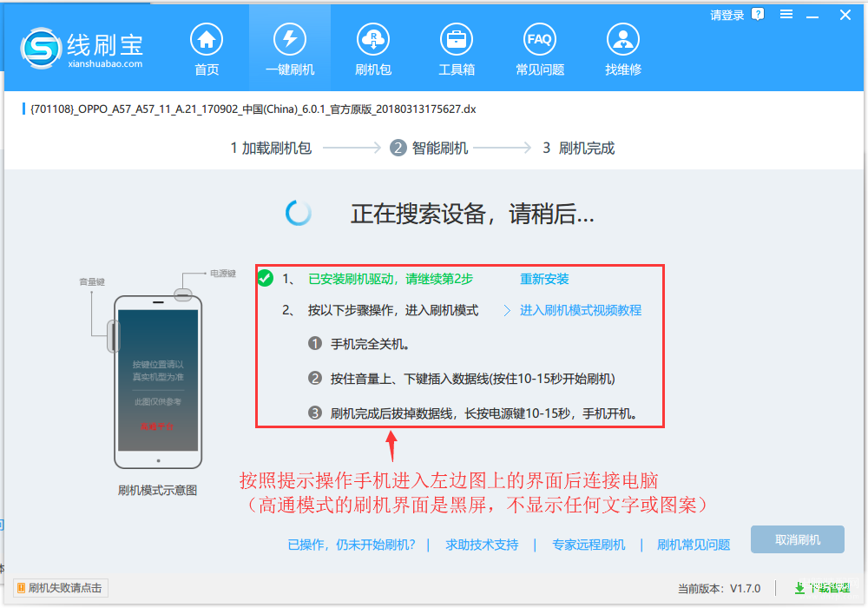Image resolution: width=868 pixels, height=608 pixels.
Task: Open 进入刷机模式视频教程 link
Action: (x=580, y=310)
